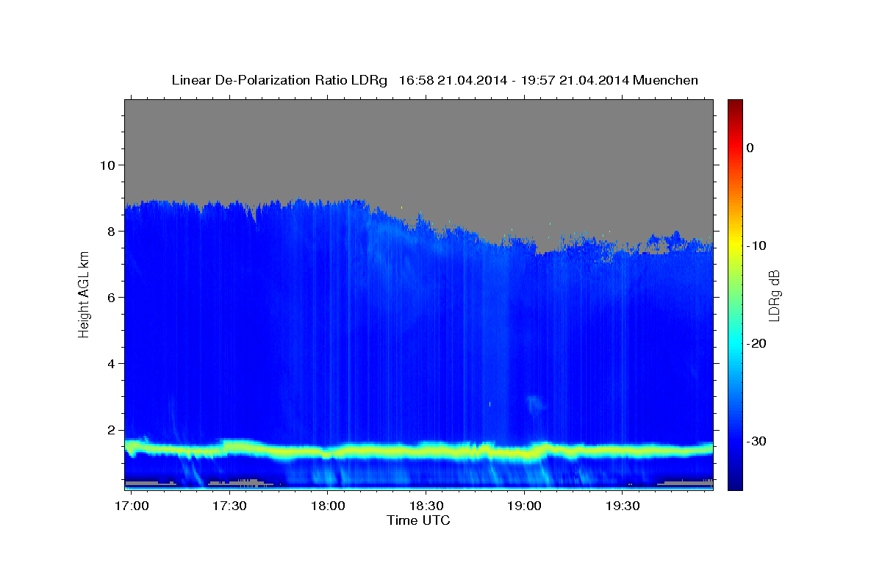Image resolution: width=882 pixels, height=588 pixels.
Task: Click the light blue blob near 19:00 below 3 km
Action: coord(534,404)
